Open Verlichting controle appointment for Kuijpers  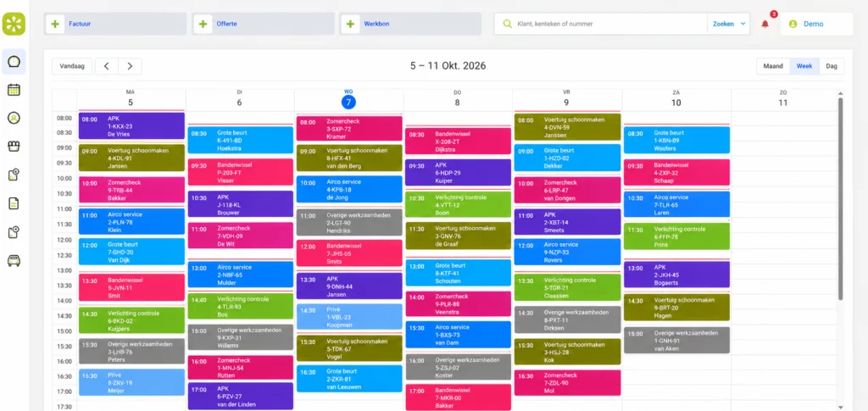[x=131, y=320]
